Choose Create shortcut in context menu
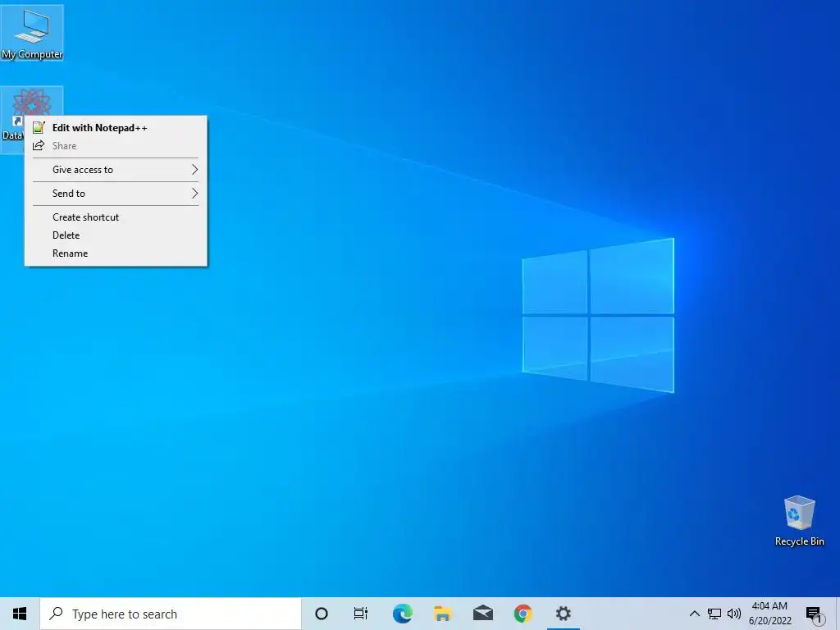Image resolution: width=840 pixels, height=630 pixels. point(116,217)
